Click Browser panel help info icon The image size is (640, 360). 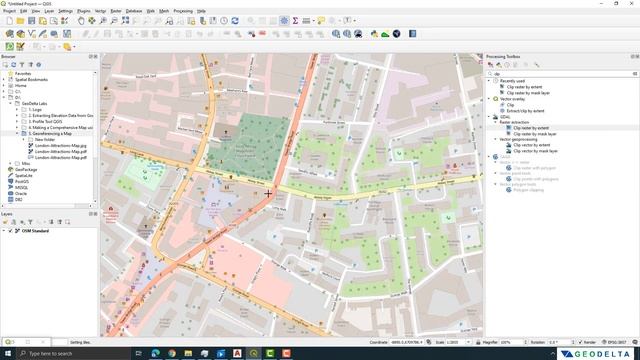39,65
